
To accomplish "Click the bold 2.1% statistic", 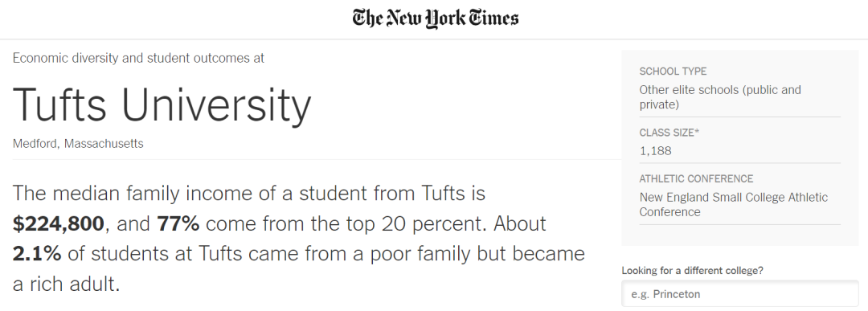I will point(36,254).
